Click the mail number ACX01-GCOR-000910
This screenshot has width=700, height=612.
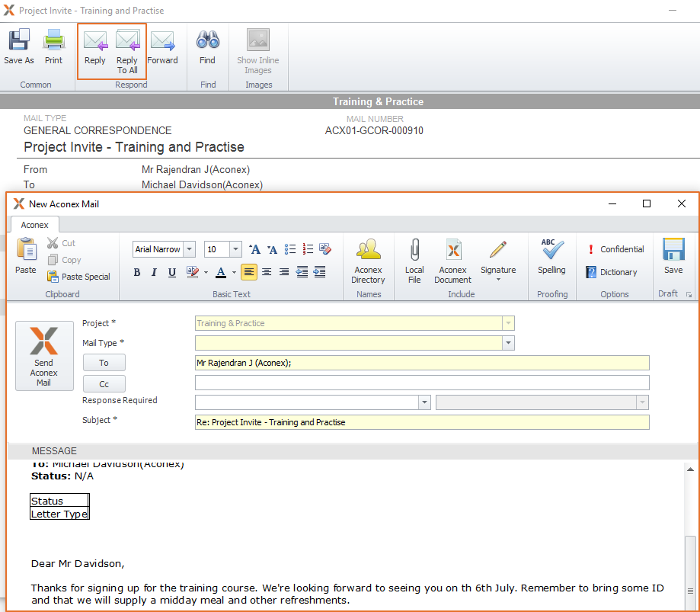[374, 131]
